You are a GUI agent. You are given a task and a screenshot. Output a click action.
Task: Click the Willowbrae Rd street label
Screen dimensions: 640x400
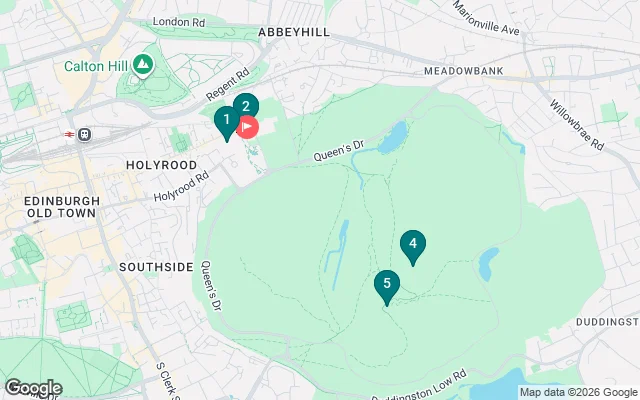[x=576, y=125]
